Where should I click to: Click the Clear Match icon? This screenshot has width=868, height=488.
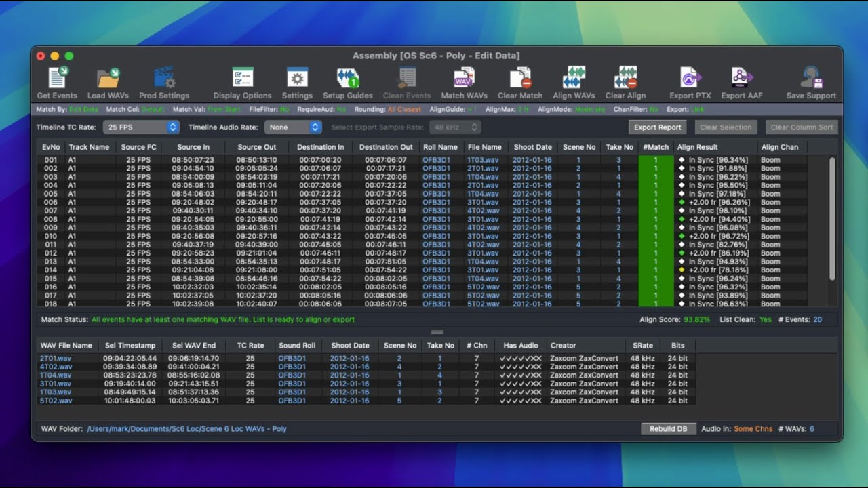pyautogui.click(x=520, y=78)
